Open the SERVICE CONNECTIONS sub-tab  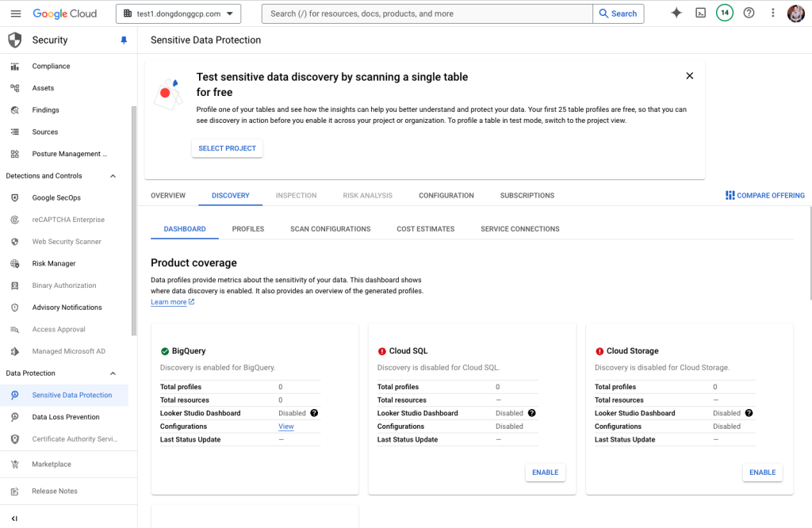point(520,229)
